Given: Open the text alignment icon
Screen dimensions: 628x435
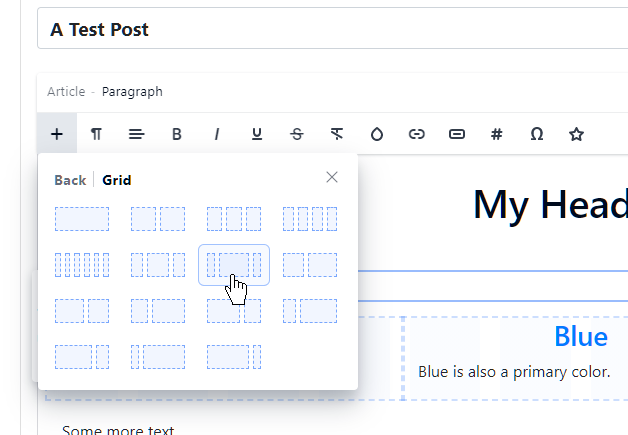Looking at the screenshot, I should coord(137,134).
